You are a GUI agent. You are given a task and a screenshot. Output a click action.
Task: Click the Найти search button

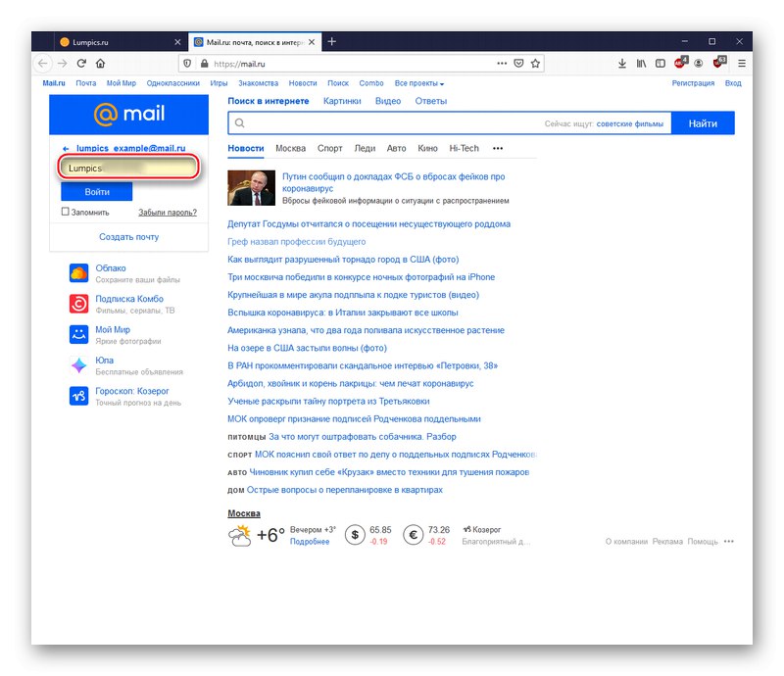[x=703, y=123]
